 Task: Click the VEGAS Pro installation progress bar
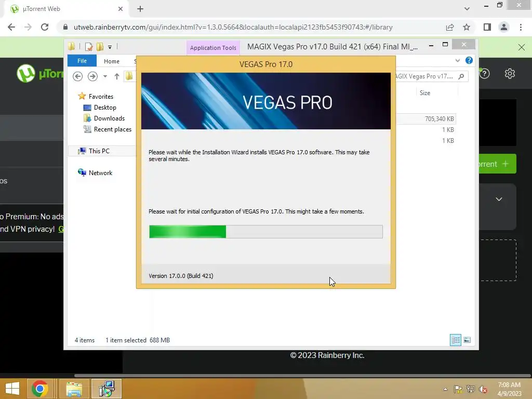pos(265,232)
